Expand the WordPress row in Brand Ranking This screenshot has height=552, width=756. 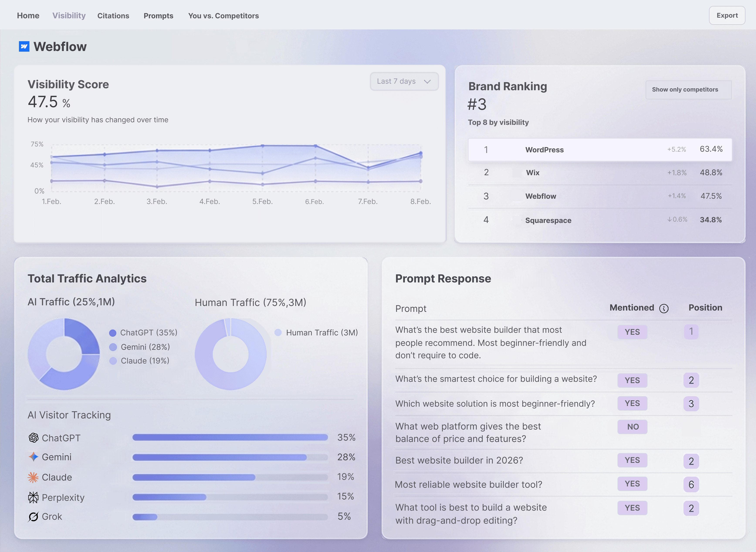click(599, 150)
